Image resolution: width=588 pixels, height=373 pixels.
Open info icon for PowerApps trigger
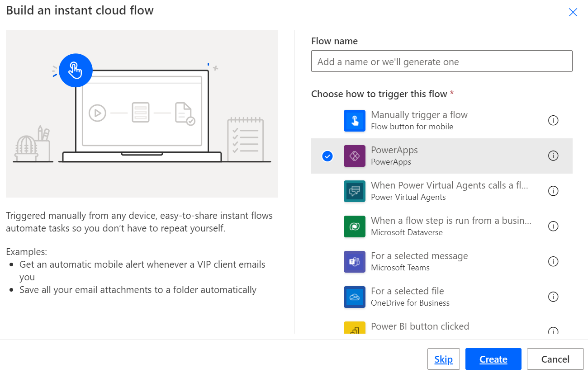coord(553,156)
